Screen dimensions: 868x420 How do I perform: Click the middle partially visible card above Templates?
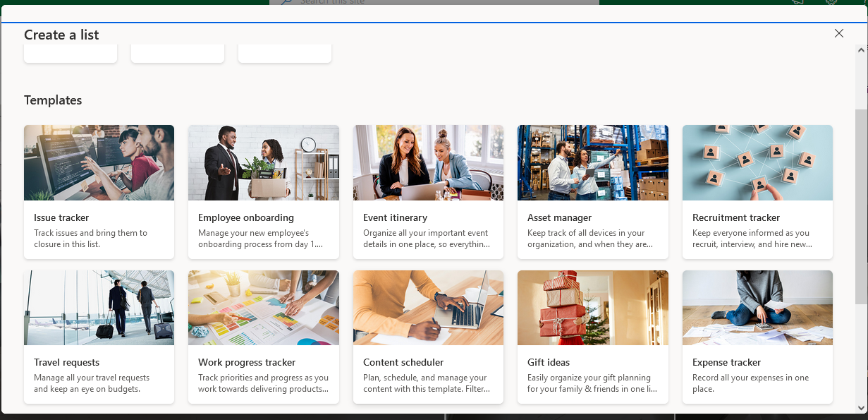point(178,54)
